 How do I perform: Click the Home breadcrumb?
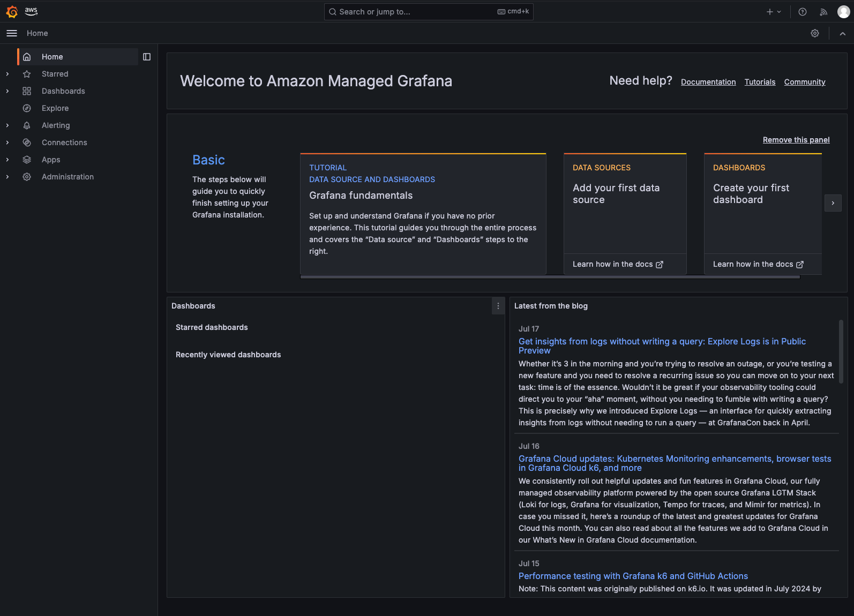[38, 33]
